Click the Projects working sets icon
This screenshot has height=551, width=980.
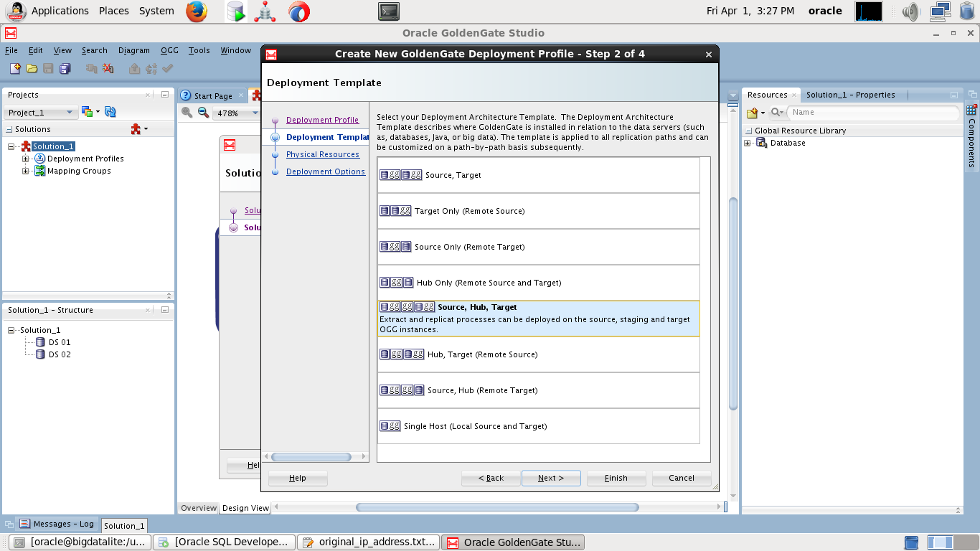coord(87,112)
